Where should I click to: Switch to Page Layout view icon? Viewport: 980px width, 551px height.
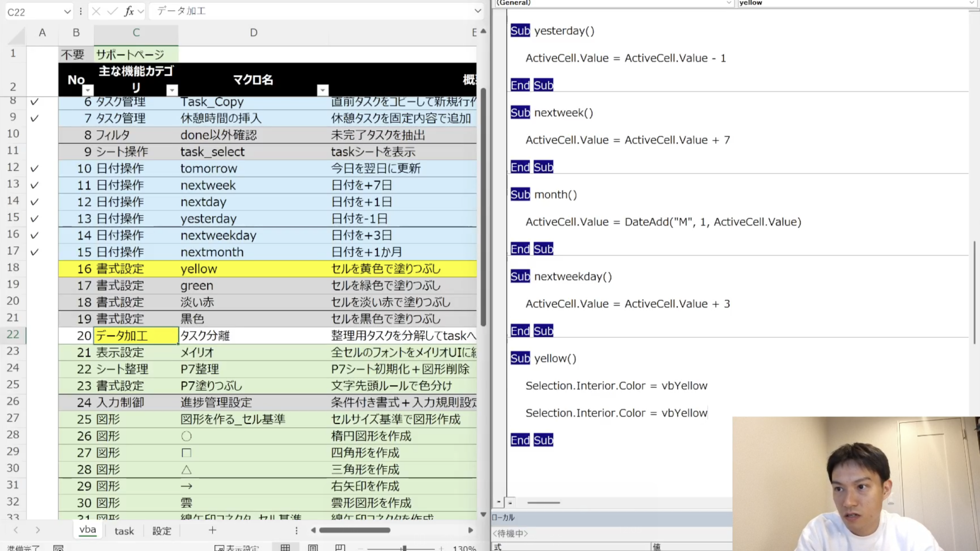click(313, 548)
